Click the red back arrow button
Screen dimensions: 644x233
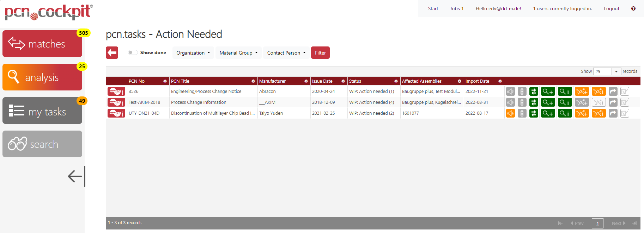112,53
